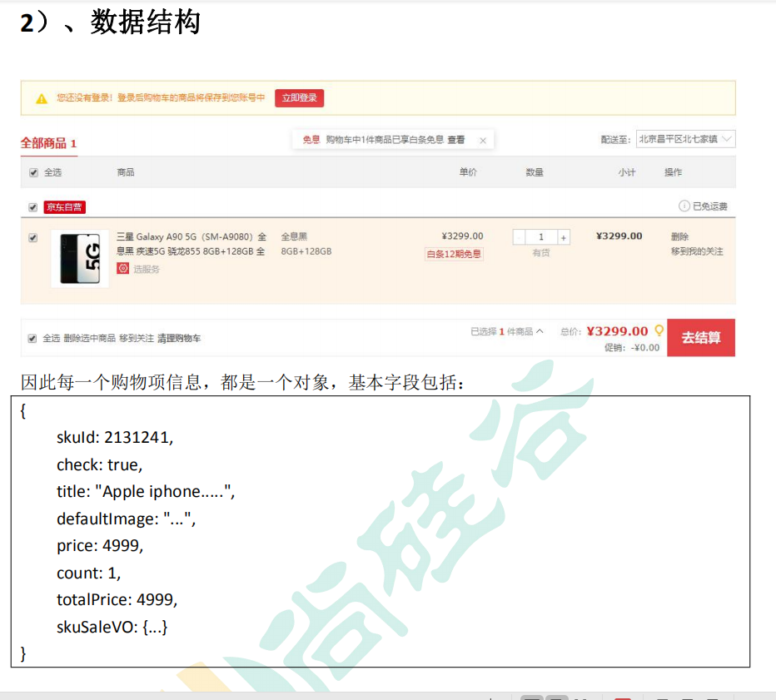
Task: Click 移到我的关注 for the item
Action: tap(697, 251)
